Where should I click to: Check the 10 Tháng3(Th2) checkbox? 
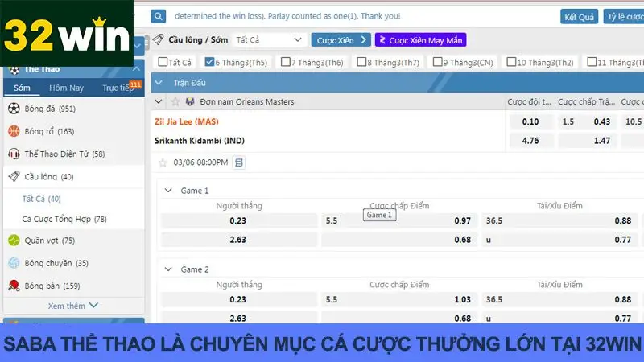(511, 62)
